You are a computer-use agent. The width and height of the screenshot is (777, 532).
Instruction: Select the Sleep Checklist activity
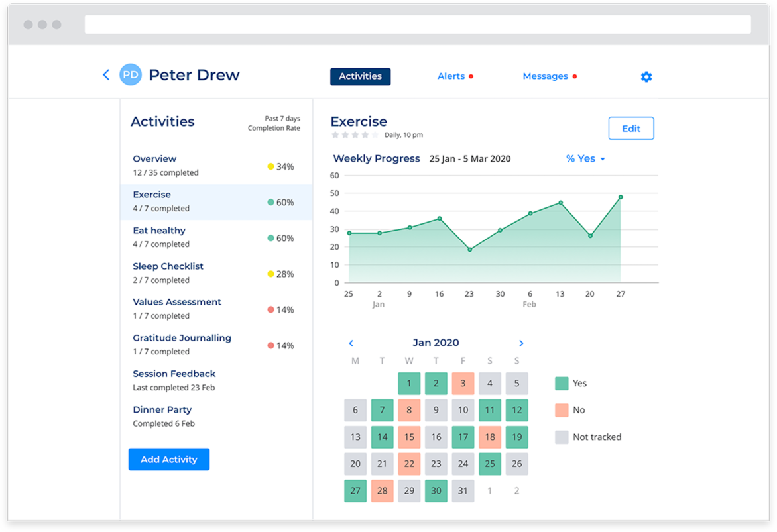168,266
